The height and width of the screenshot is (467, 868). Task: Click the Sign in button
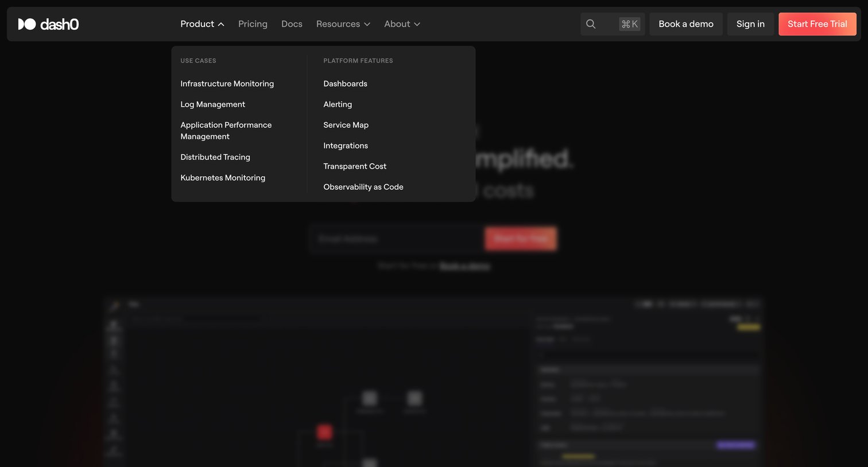coord(750,24)
